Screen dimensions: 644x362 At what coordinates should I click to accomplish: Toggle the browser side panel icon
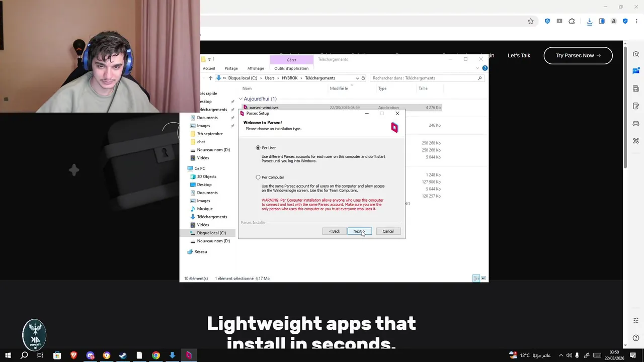(x=601, y=21)
